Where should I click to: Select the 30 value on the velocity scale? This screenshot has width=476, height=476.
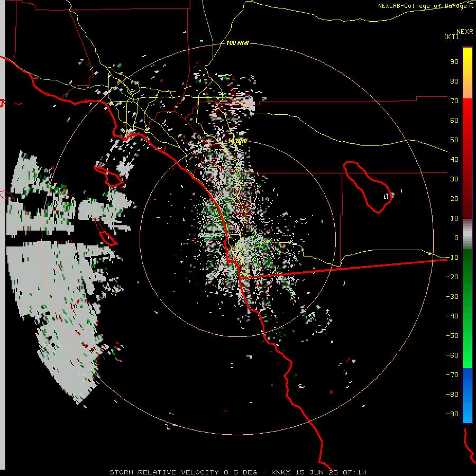tap(454, 179)
